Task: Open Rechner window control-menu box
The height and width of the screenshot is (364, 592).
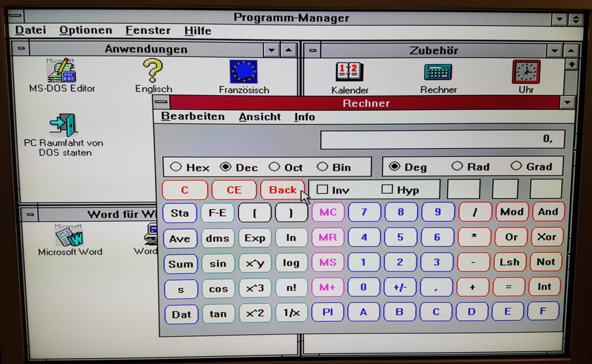Action: point(161,102)
